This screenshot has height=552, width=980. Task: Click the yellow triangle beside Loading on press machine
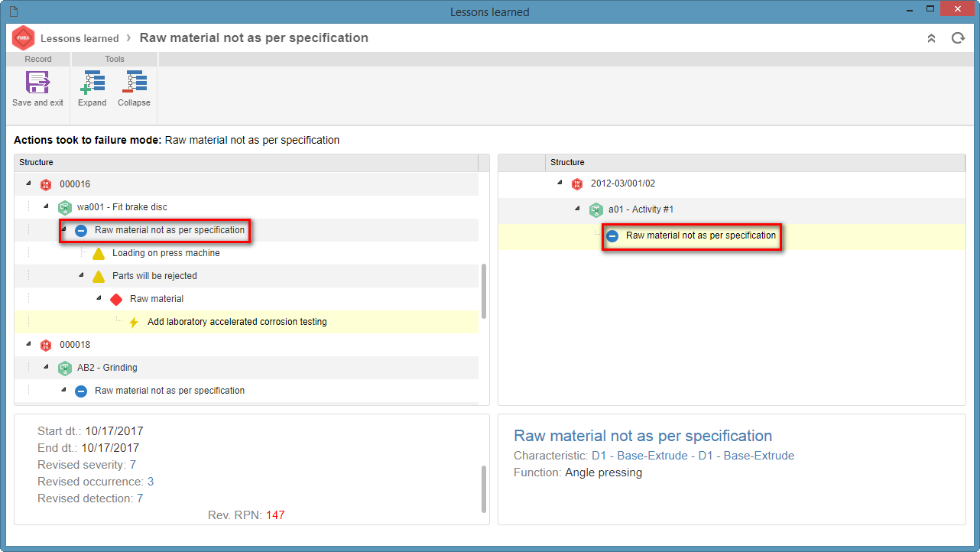click(x=99, y=253)
